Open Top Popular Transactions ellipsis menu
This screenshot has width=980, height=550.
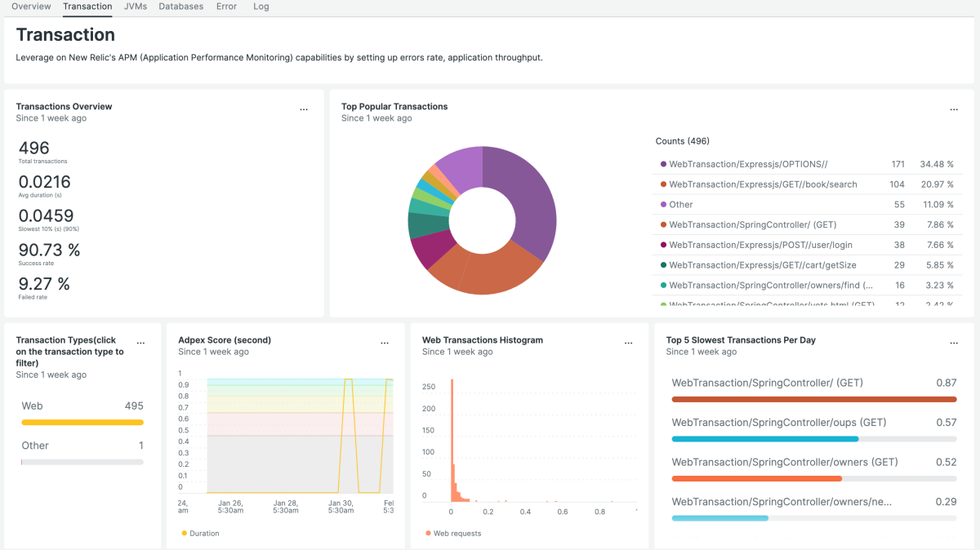(953, 109)
